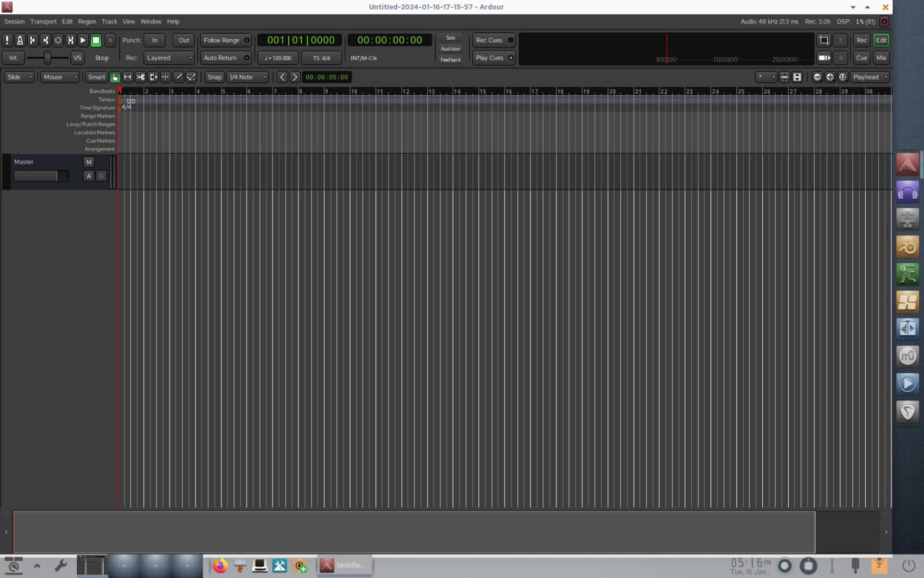Open the Layered record mode dropdown
The width and height of the screenshot is (924, 578).
tap(169, 58)
